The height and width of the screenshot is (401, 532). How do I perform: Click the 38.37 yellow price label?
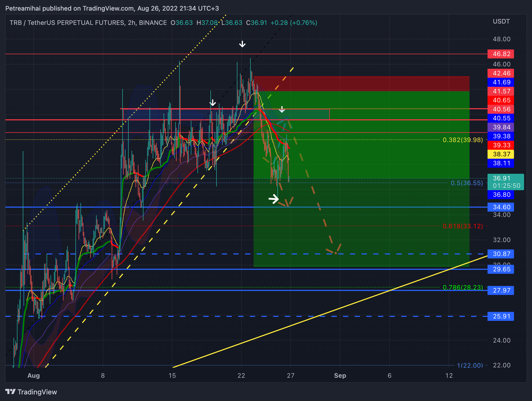(x=501, y=154)
